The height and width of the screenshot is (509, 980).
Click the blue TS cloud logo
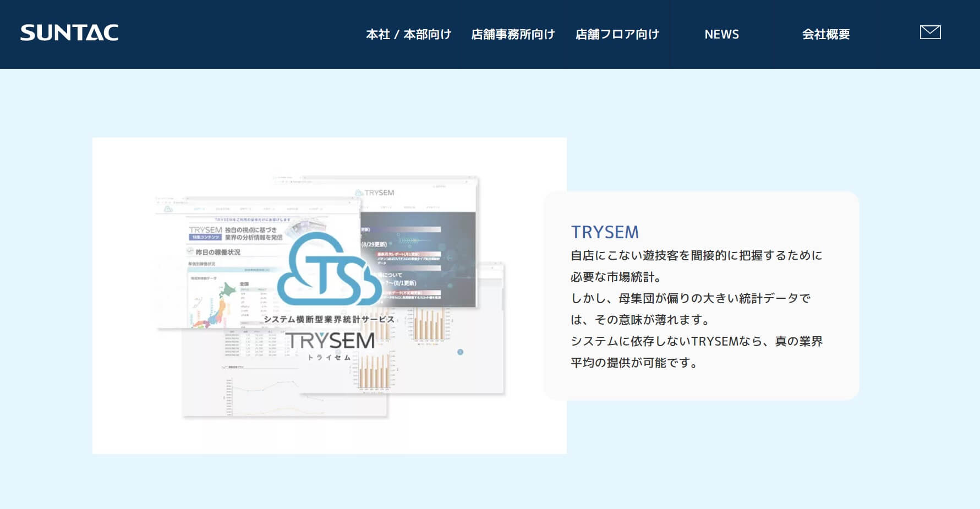coord(329,269)
